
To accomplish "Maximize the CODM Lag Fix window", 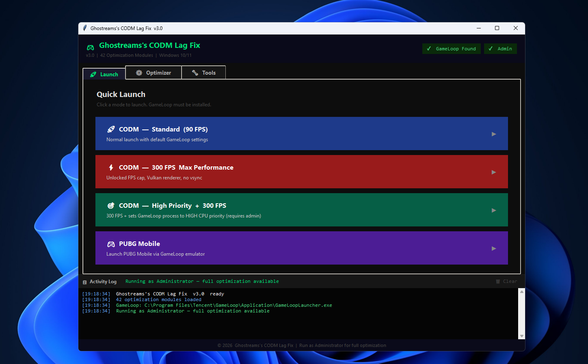I will pyautogui.click(x=497, y=28).
